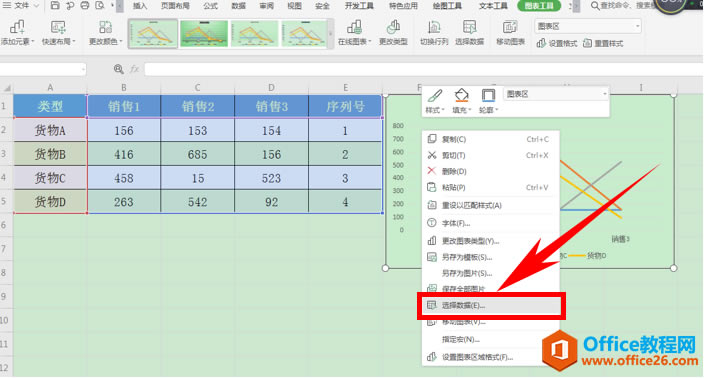This screenshot has height=378, width=705.
Task: Select the first chart style thumbnail
Action: coord(153,34)
